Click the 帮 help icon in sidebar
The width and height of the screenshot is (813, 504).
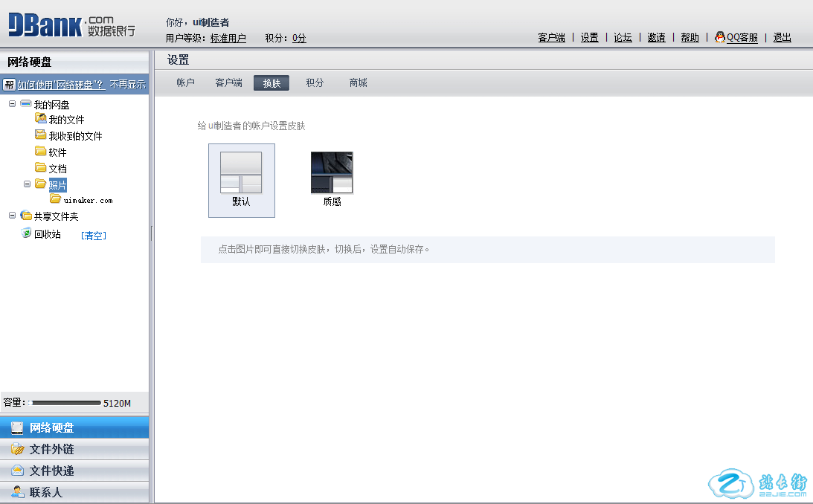pos(10,85)
